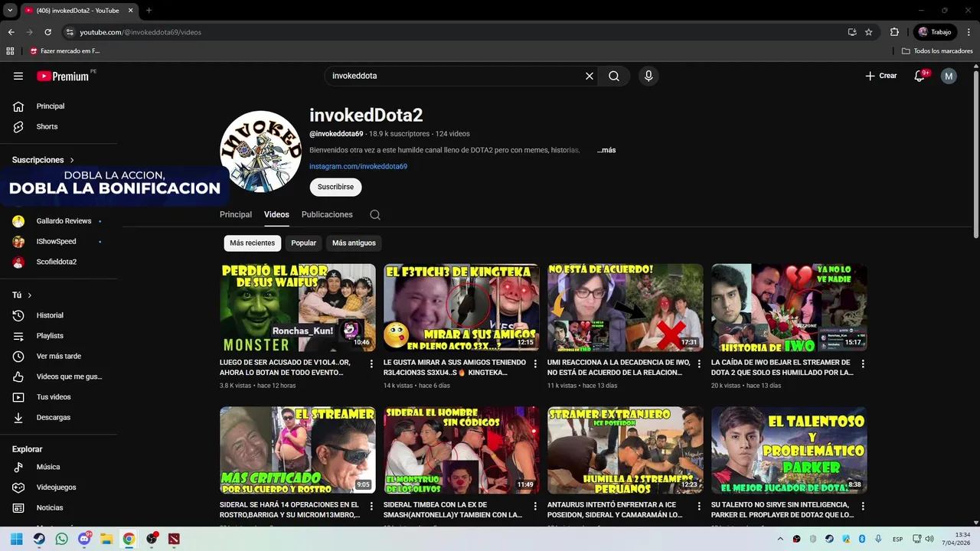Open the HISTORIA DE IWO thumbnail
The height and width of the screenshot is (551, 980).
[x=789, y=308]
